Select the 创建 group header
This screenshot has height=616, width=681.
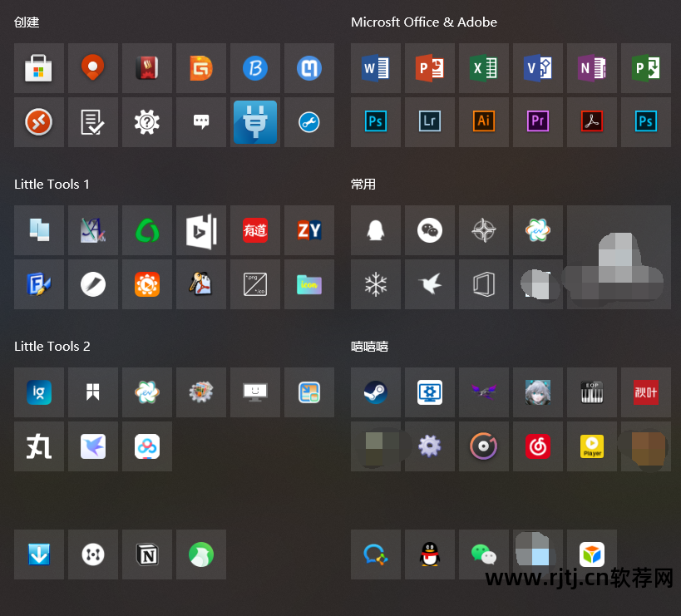click(x=27, y=22)
